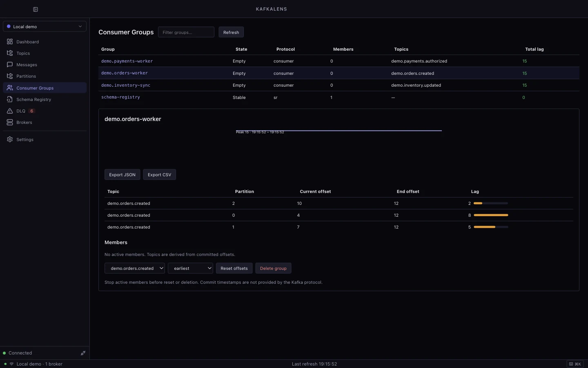Click the Export CSV button
This screenshot has width=588, height=368.
click(x=159, y=175)
